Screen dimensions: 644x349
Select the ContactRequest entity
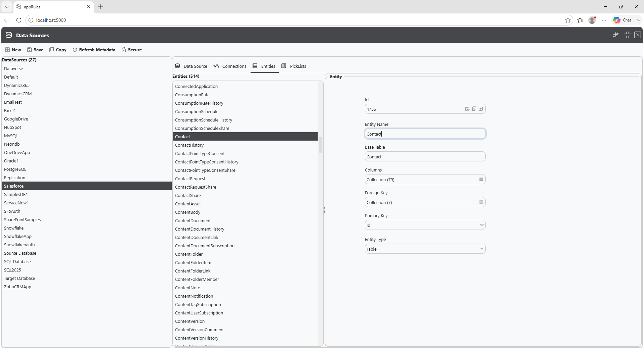(245, 179)
